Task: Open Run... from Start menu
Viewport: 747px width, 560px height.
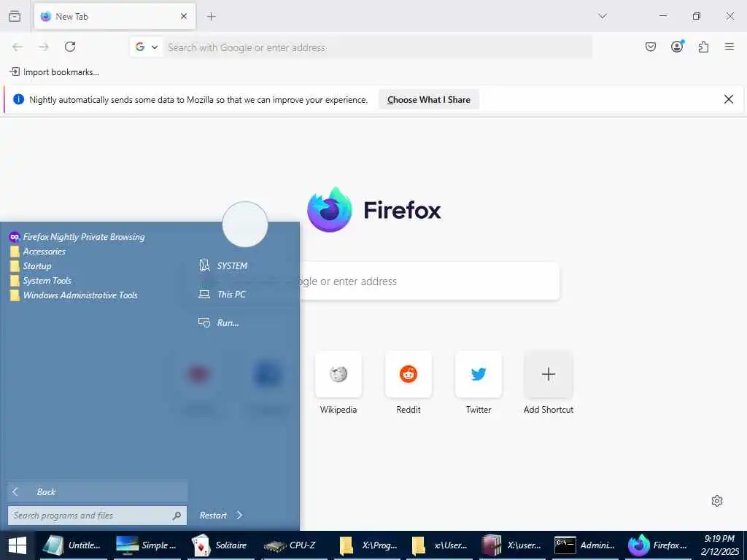Action: pyautogui.click(x=219, y=323)
